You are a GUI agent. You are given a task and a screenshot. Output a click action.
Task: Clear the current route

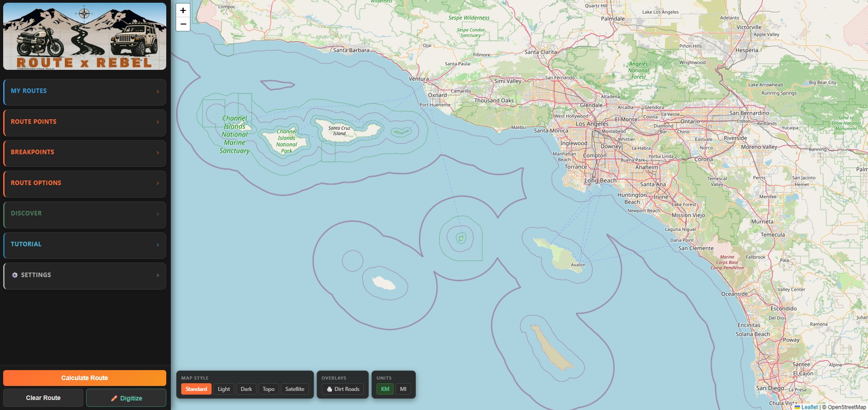[43, 398]
